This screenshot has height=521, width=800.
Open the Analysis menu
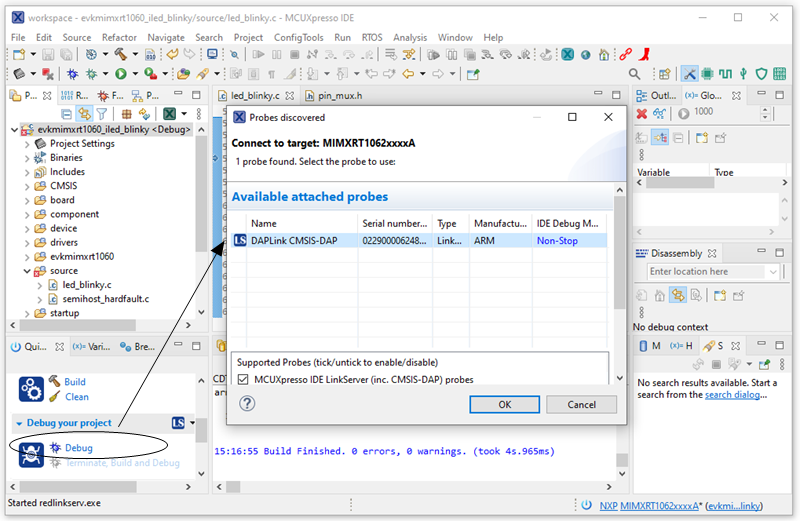point(410,37)
